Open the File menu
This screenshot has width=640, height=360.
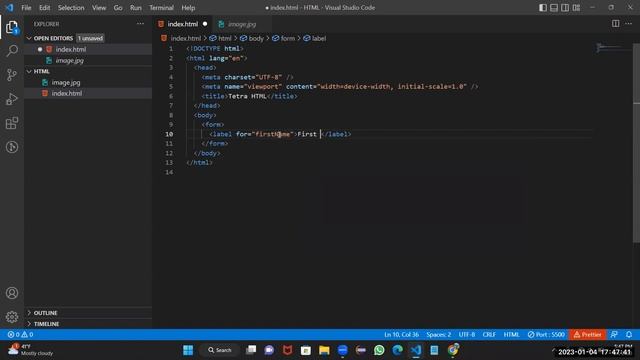(26, 8)
